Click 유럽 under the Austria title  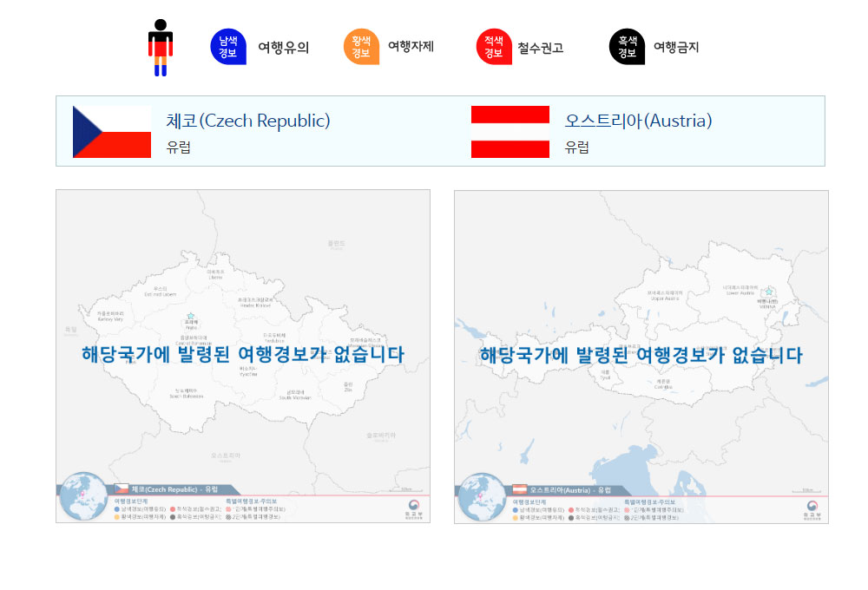[577, 147]
